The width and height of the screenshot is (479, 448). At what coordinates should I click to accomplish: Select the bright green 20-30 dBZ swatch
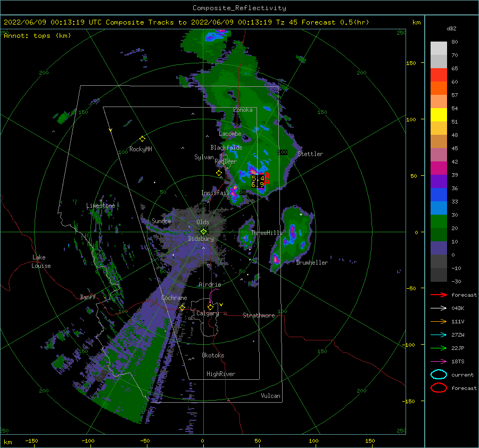point(439,222)
